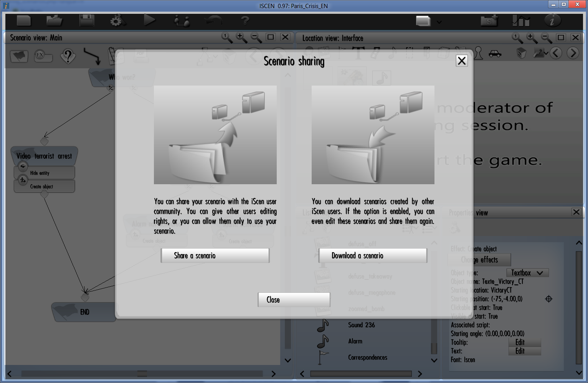Zoom out in the Scenario view
588x383 pixels.
(x=256, y=37)
